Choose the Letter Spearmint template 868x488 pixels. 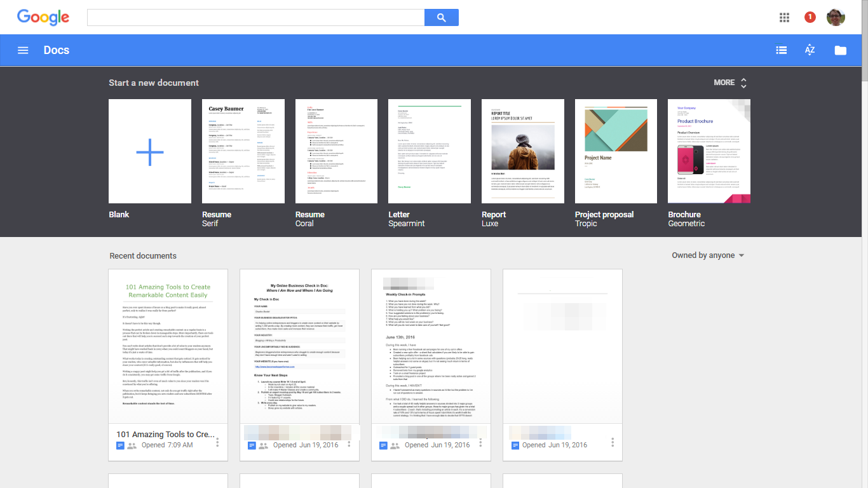[x=430, y=151]
